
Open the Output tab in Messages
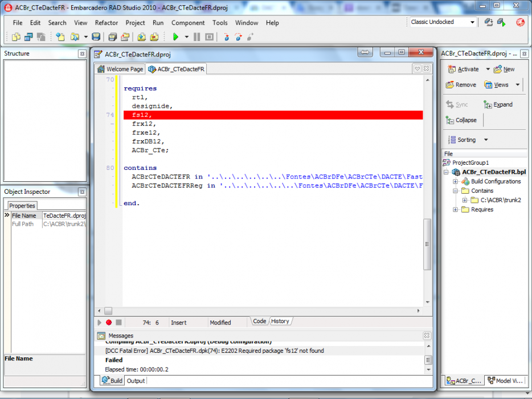(x=136, y=381)
